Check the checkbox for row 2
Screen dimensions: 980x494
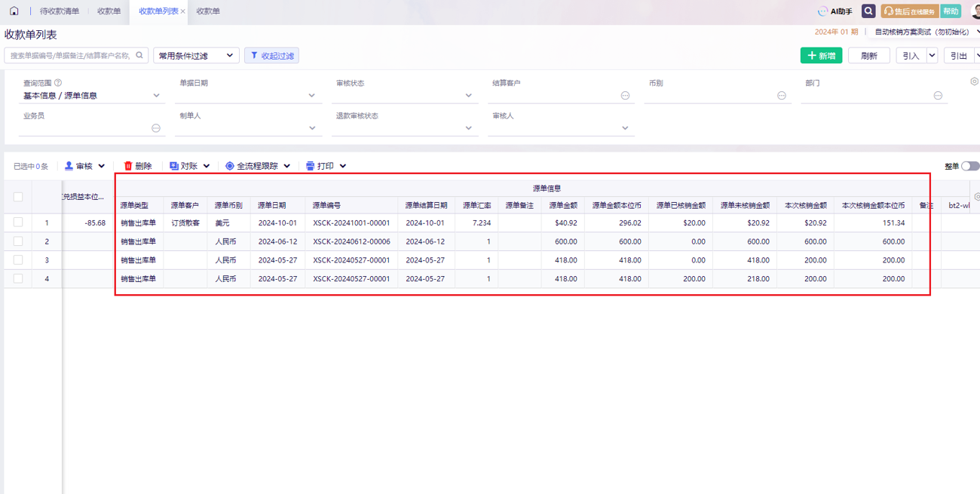coord(18,241)
